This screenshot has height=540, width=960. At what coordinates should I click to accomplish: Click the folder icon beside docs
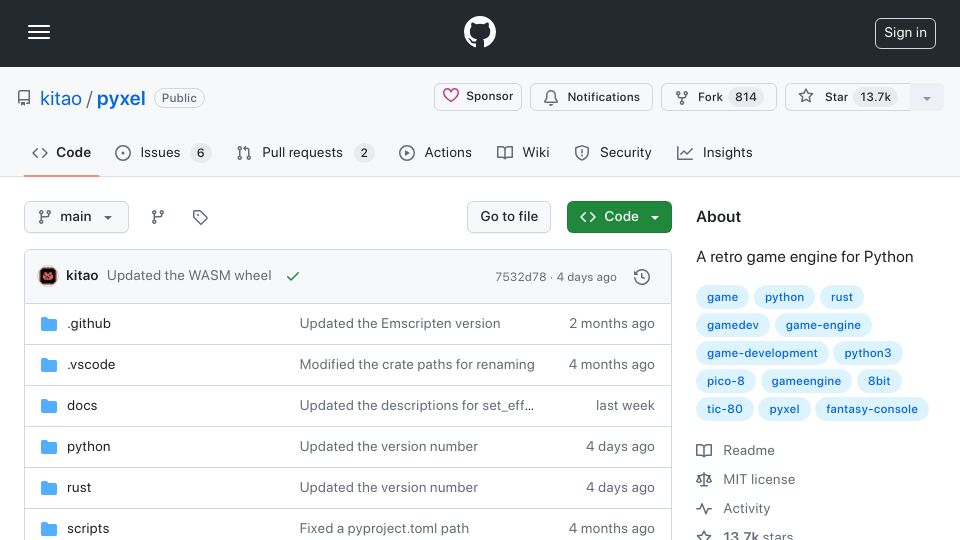(49, 406)
